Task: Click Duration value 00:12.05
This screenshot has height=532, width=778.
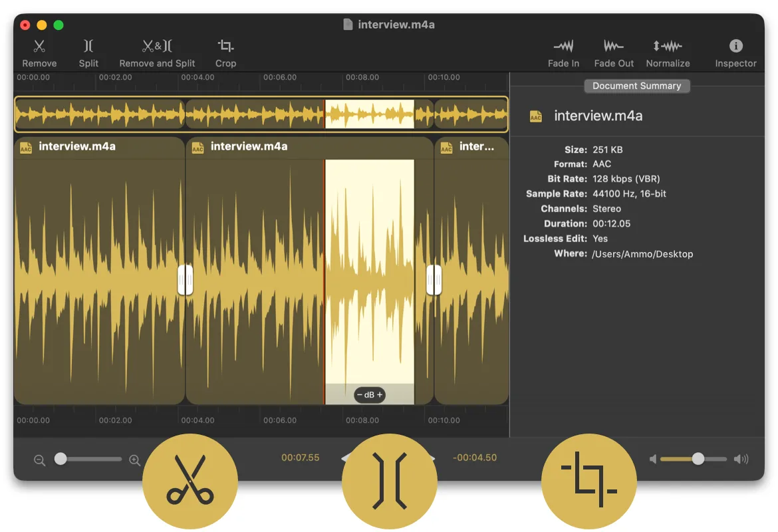Action: (x=611, y=224)
